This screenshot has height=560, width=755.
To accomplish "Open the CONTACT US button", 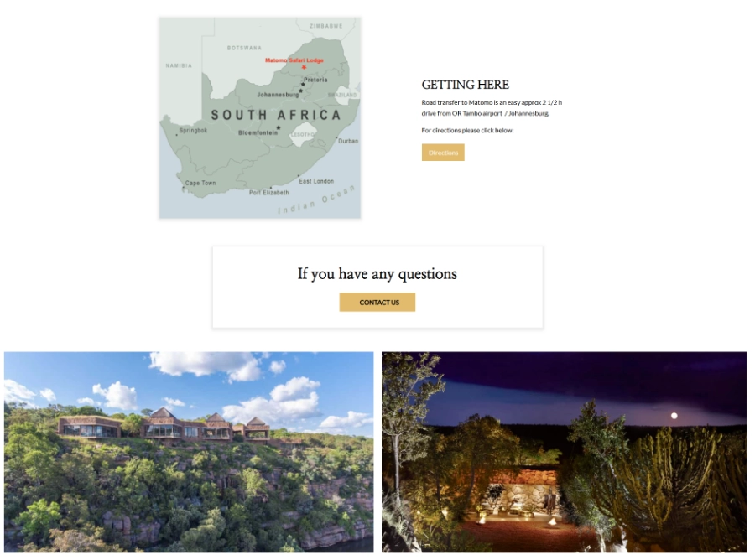I will pyautogui.click(x=377, y=302).
